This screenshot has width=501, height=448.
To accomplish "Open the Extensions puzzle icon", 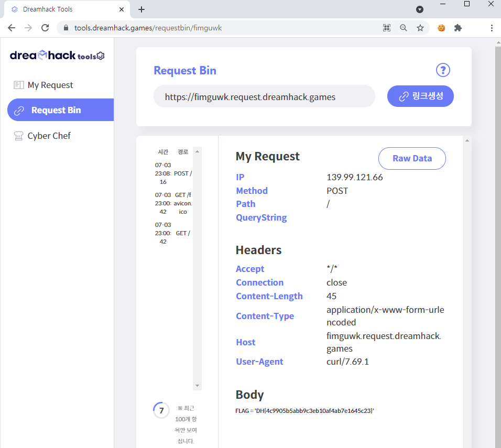I will click(x=458, y=28).
